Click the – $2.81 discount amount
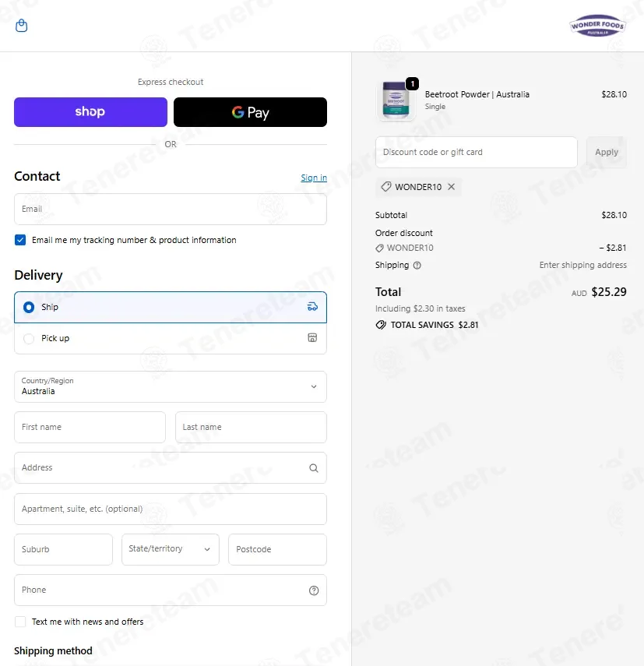 click(613, 248)
